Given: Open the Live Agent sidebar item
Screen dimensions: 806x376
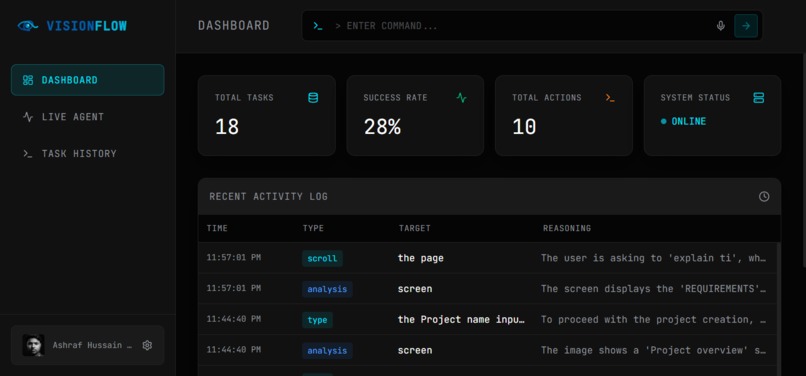Looking at the screenshot, I should [x=87, y=117].
